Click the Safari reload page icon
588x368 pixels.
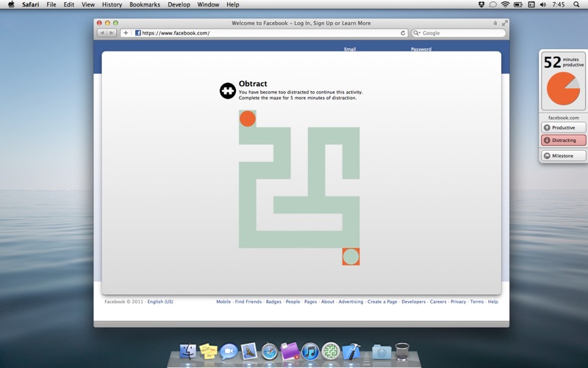click(x=403, y=33)
